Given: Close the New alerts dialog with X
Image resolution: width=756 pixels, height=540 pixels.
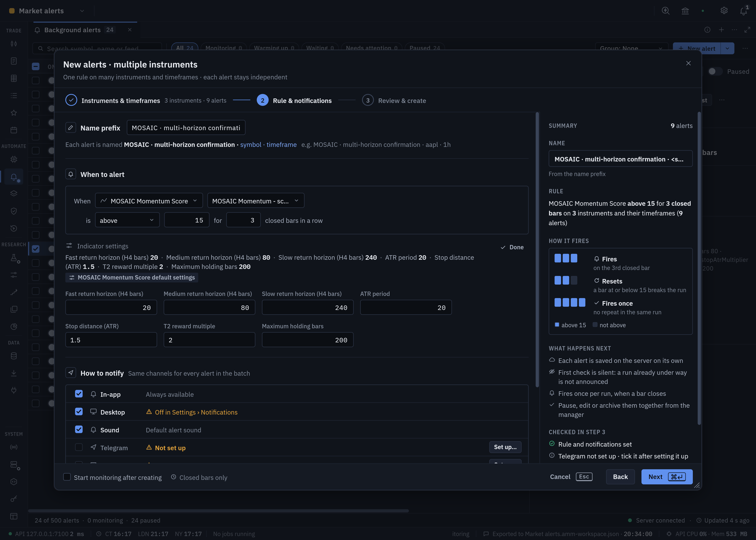Looking at the screenshot, I should tap(688, 63).
